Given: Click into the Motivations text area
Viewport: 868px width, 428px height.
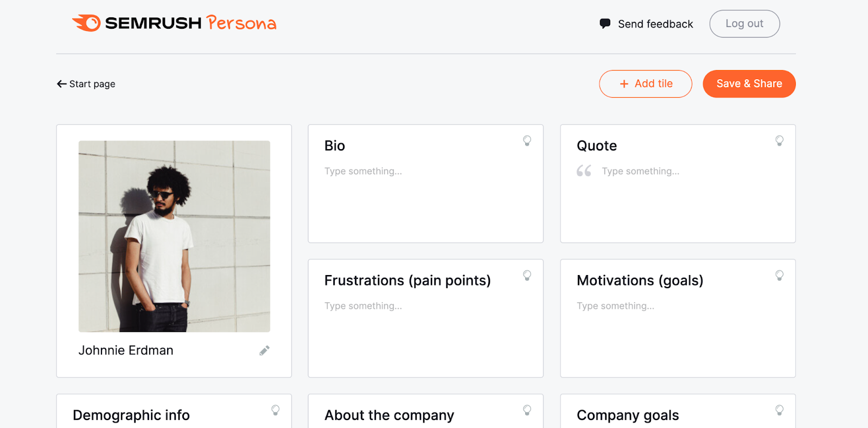Looking at the screenshot, I should point(616,306).
